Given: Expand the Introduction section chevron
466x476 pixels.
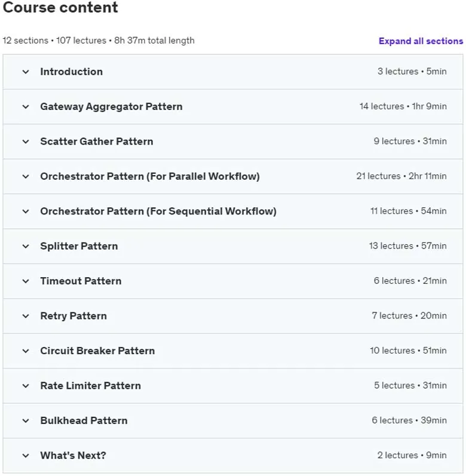Looking at the screenshot, I should 26,72.
